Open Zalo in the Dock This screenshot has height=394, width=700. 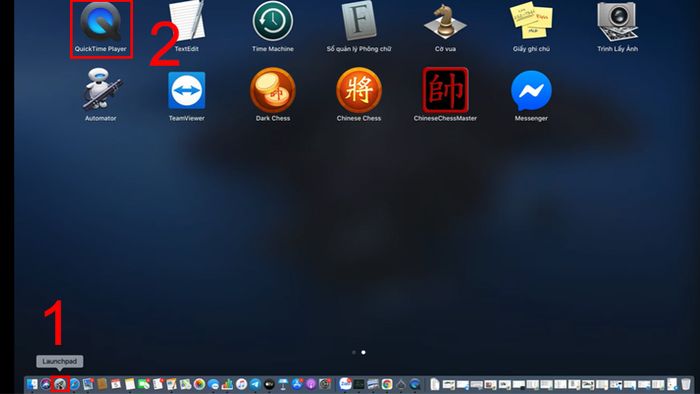pos(345,384)
